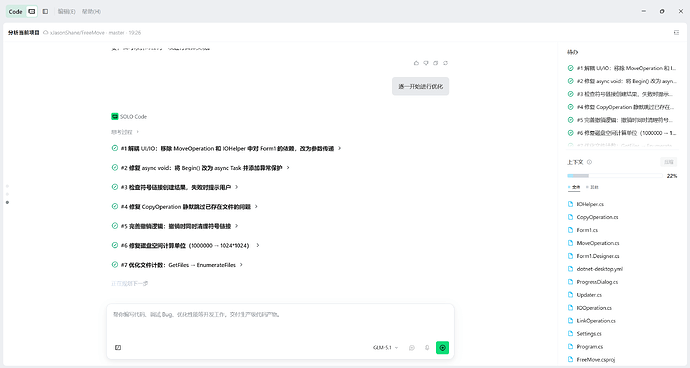Click todo #4 CopyOperation check icon in right panel
Viewport: 690px width, 368px height.
pyautogui.click(x=571, y=107)
